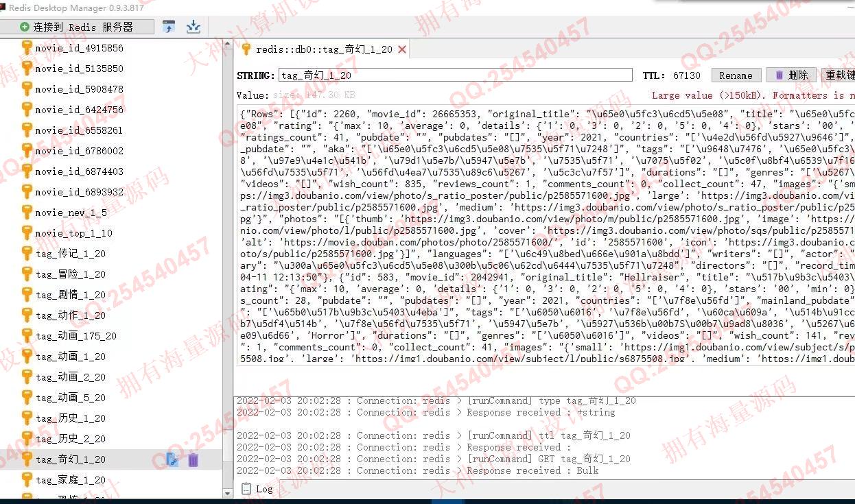This screenshot has width=855, height=504.
Task: Select key movie_id_6874403
Action: coord(79,171)
